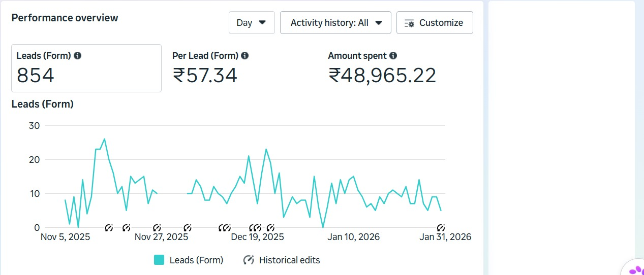Click historical edit marker above Jan 31, 2026

point(441,228)
